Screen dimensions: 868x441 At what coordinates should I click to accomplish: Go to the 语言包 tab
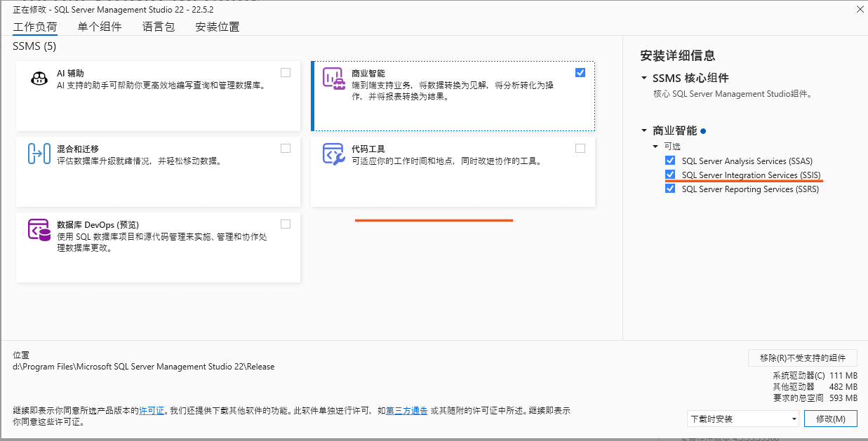pos(159,27)
